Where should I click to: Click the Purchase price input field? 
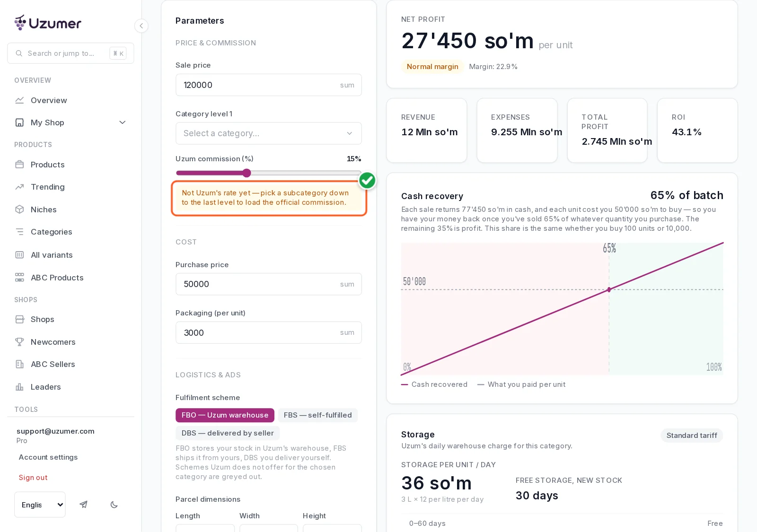(269, 284)
